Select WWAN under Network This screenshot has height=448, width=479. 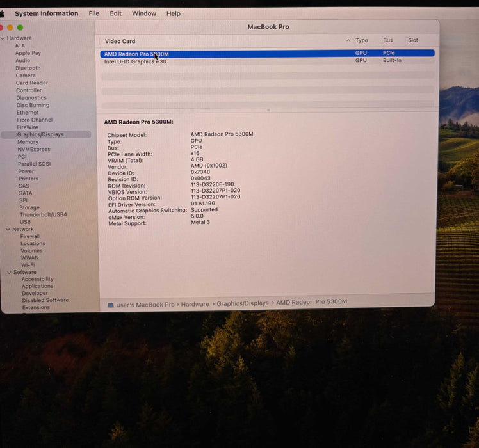[29, 258]
